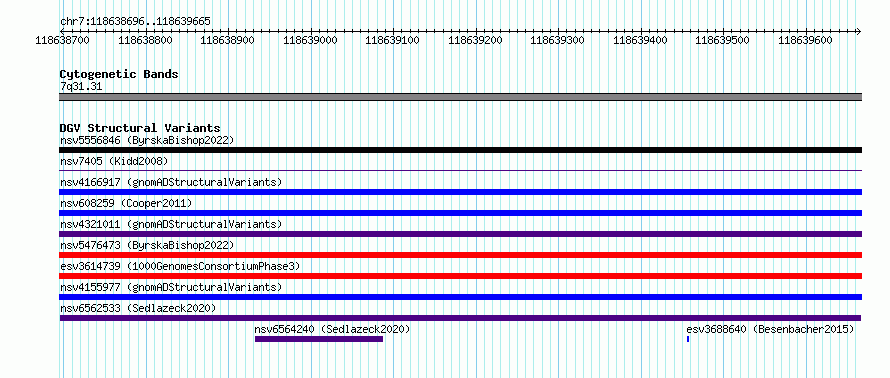Click the gray 7q31.31 cytogenetic band bar
Image resolution: width=890 pixels, height=378 pixels.
tap(460, 97)
